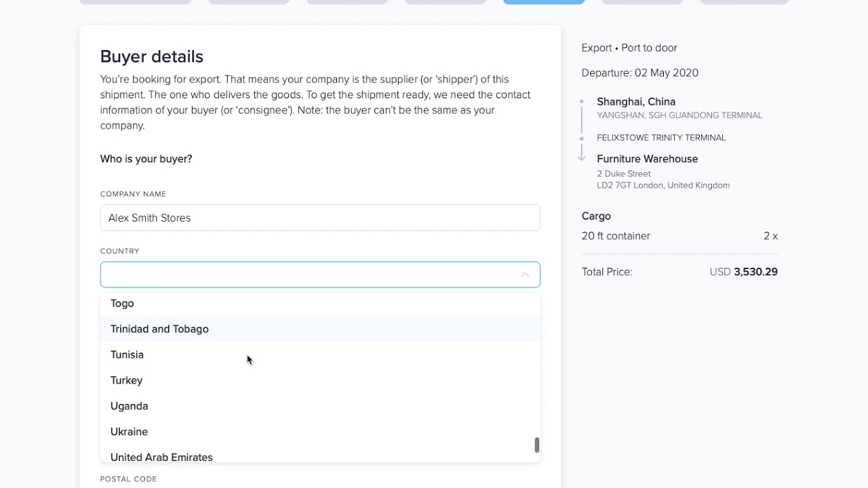The height and width of the screenshot is (488, 868).
Task: Click the Felixstowe terminal route dot
Action: pyautogui.click(x=581, y=138)
